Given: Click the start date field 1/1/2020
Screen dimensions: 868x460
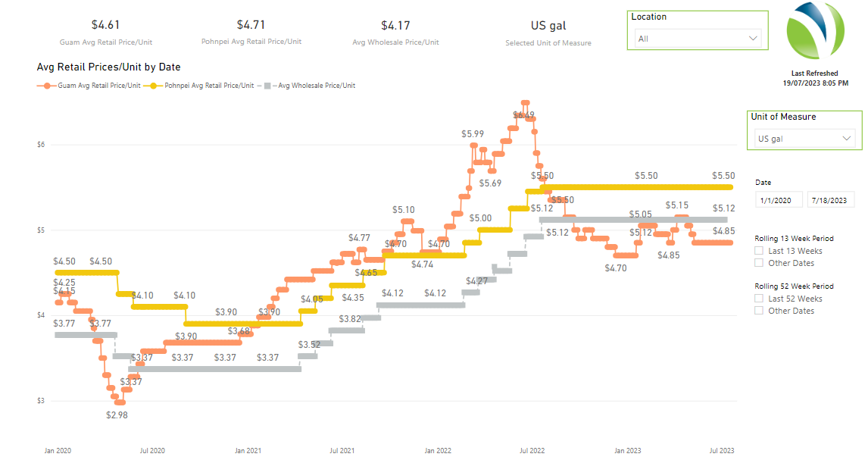Looking at the screenshot, I should tap(779, 201).
